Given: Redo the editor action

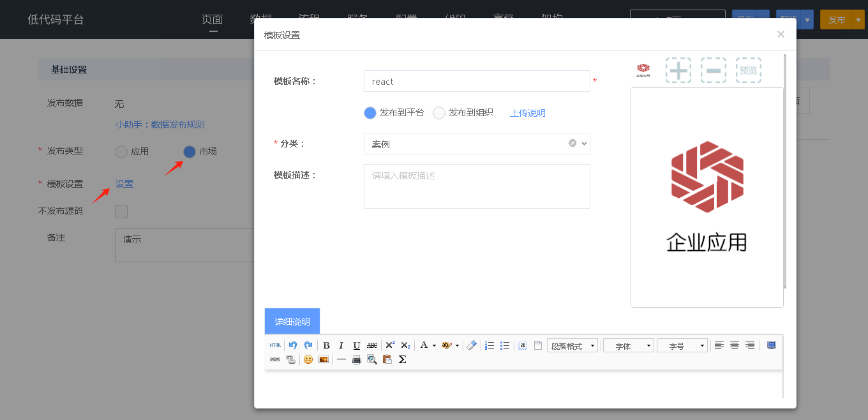Looking at the screenshot, I should [x=308, y=345].
